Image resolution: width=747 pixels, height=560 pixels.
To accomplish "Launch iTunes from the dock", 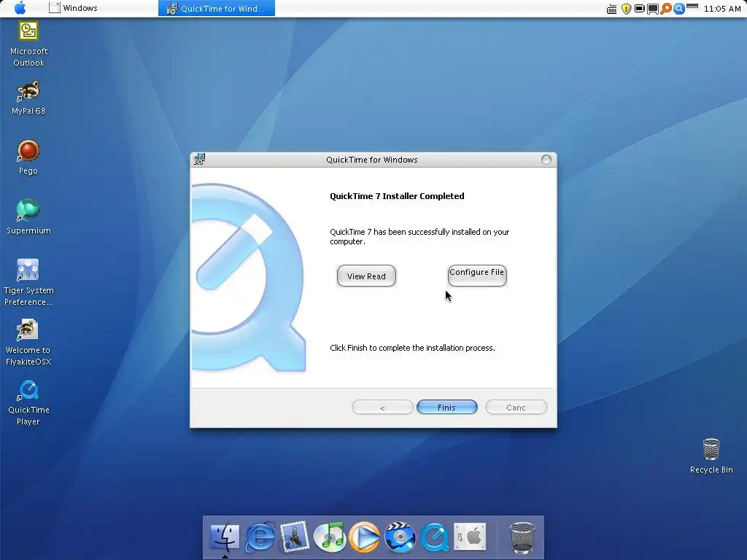I will [x=330, y=537].
